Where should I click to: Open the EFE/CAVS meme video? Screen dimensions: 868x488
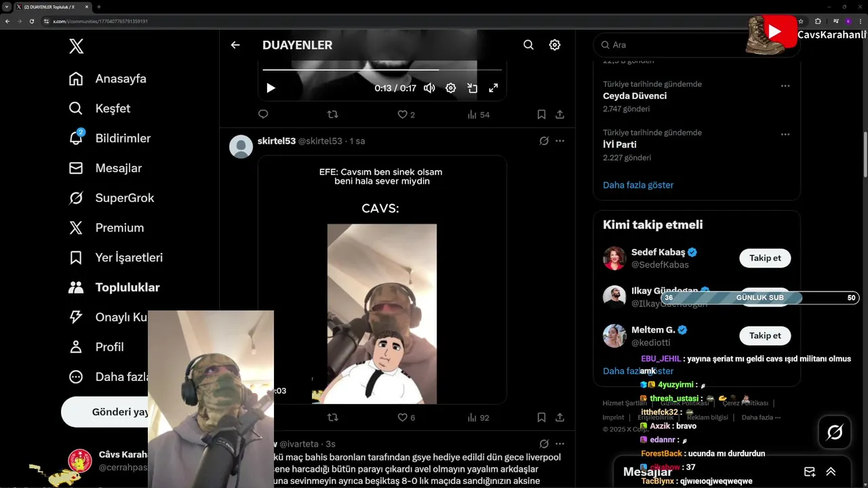point(382,280)
